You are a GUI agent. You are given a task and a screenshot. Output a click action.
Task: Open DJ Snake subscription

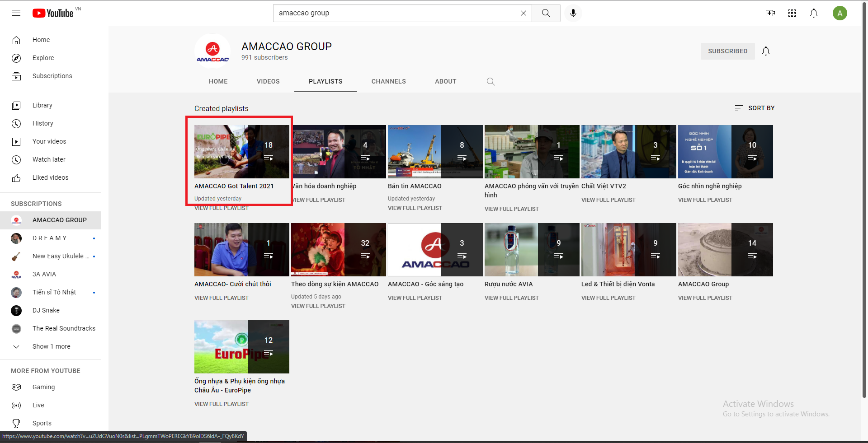51,310
